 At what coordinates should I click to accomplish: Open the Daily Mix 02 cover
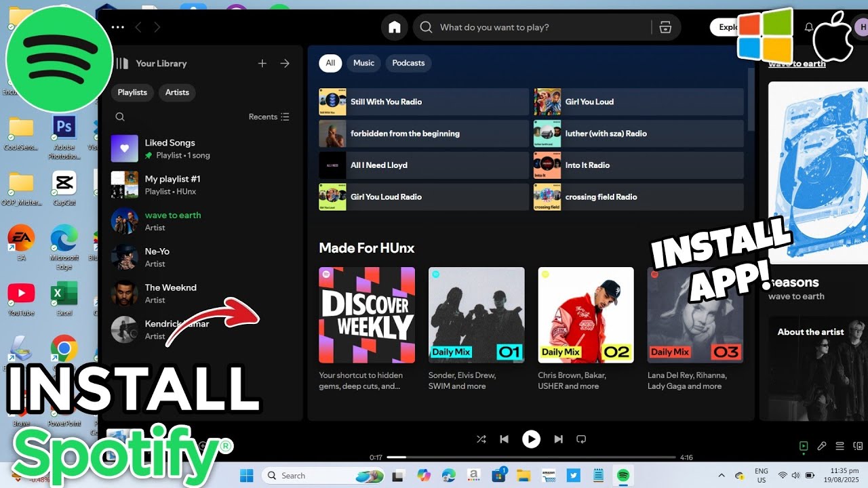coord(586,315)
